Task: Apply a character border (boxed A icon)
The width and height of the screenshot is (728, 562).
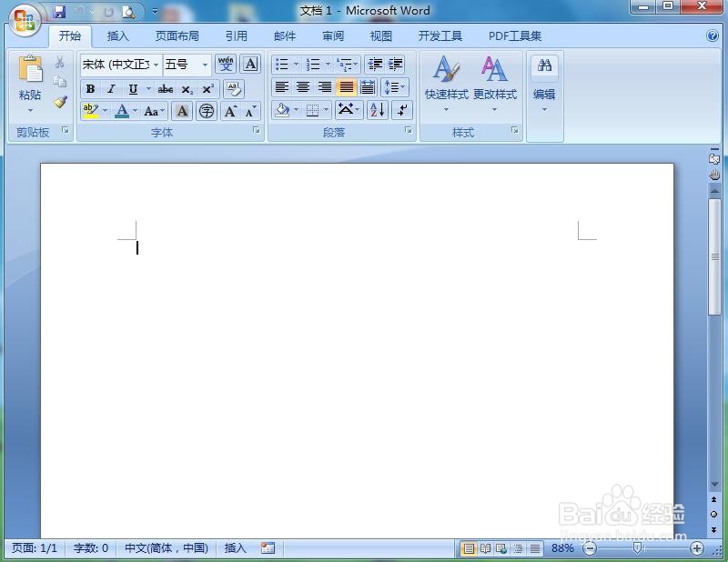Action: (250, 64)
